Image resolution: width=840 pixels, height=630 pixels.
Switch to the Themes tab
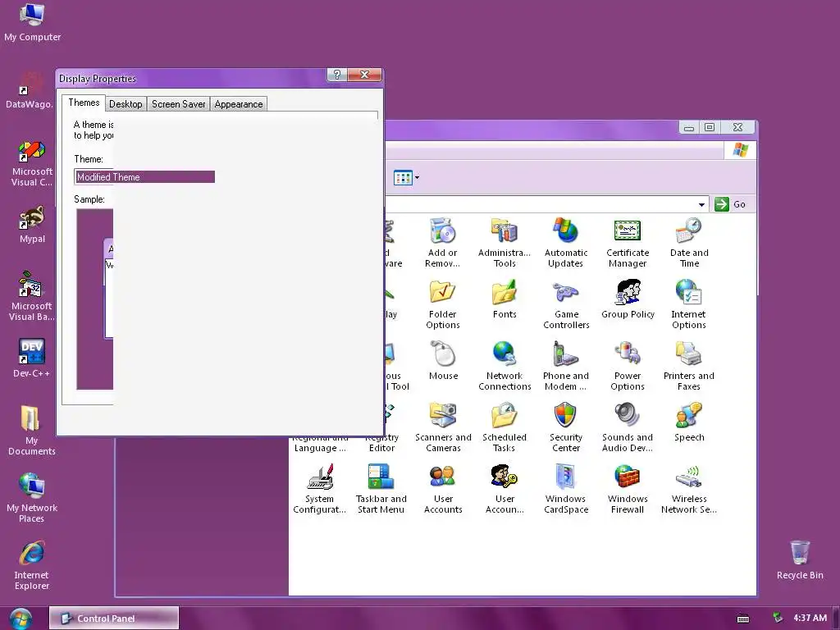84,103
